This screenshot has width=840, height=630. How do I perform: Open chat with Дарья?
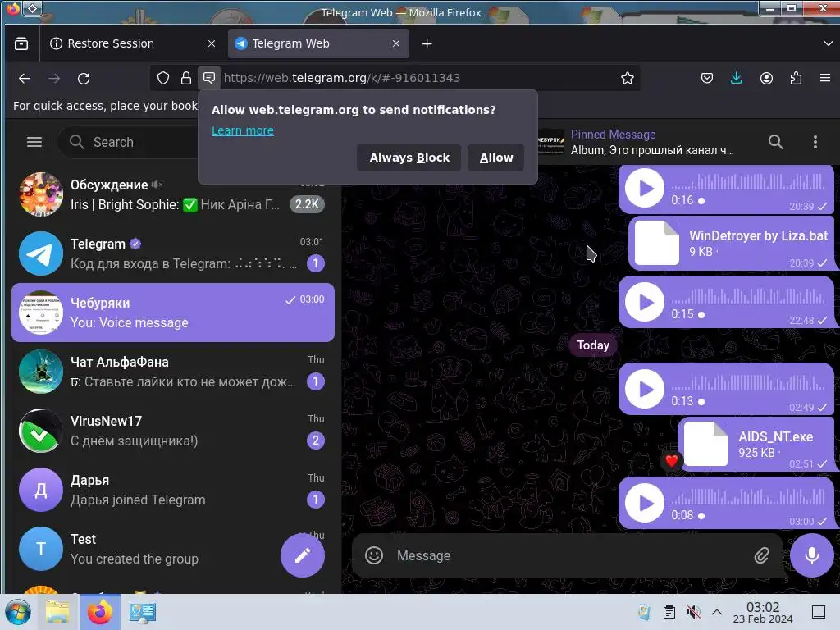pos(172,489)
